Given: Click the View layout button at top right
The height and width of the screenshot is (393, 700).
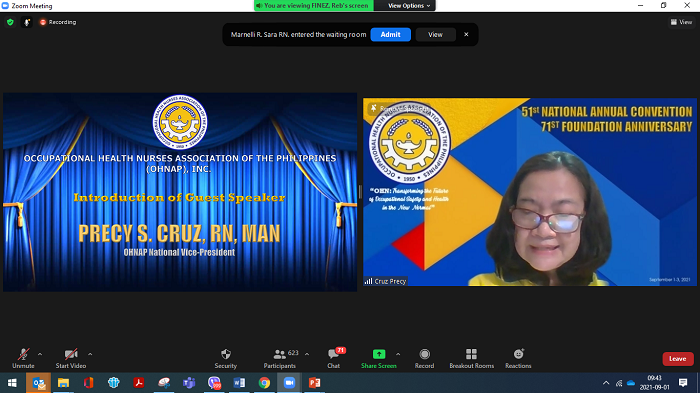Looking at the screenshot, I should pyautogui.click(x=681, y=22).
